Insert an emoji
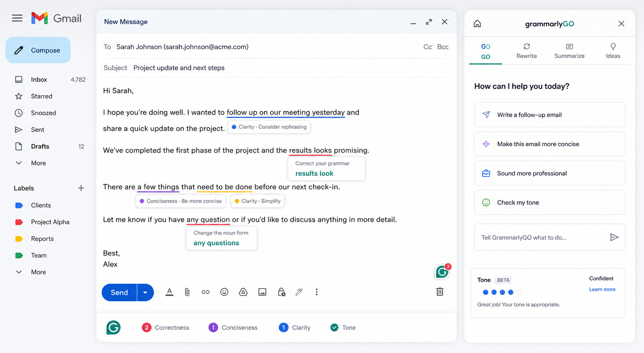Viewport: 644px width, 353px height. click(x=224, y=292)
